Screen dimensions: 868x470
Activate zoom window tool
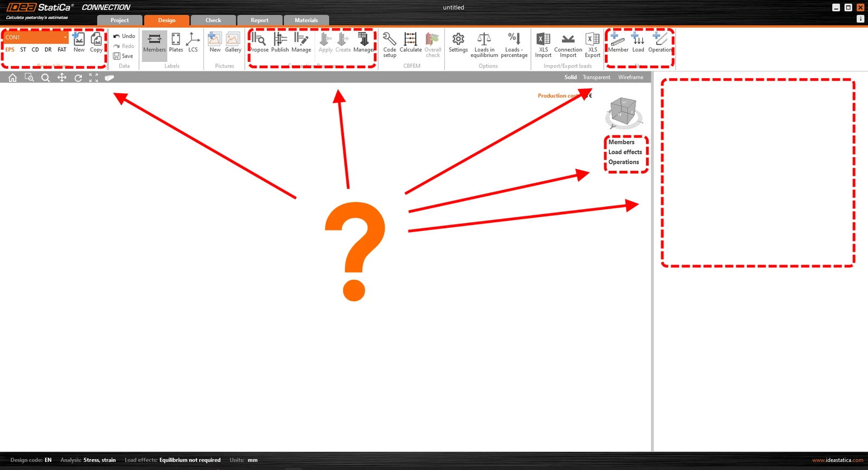click(29, 78)
